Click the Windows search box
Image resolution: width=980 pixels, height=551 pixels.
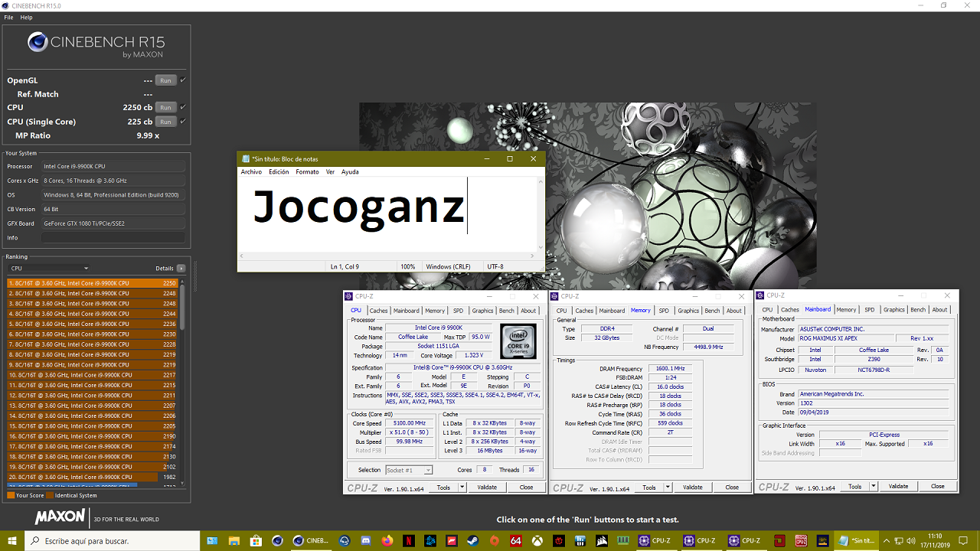pyautogui.click(x=113, y=541)
